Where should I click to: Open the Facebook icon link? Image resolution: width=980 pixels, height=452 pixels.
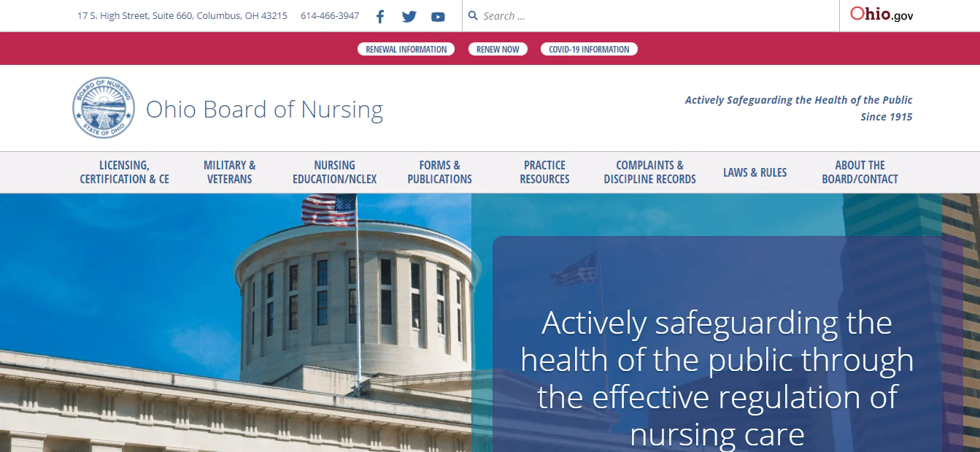380,16
